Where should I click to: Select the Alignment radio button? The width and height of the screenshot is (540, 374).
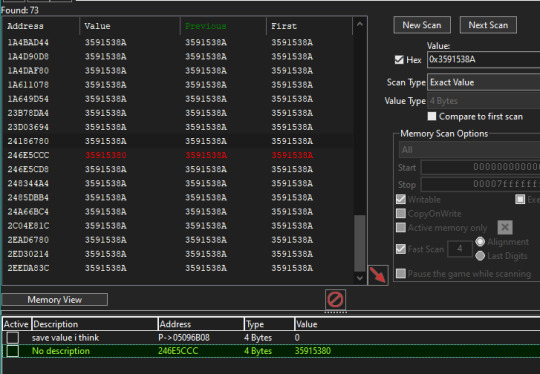(x=480, y=241)
